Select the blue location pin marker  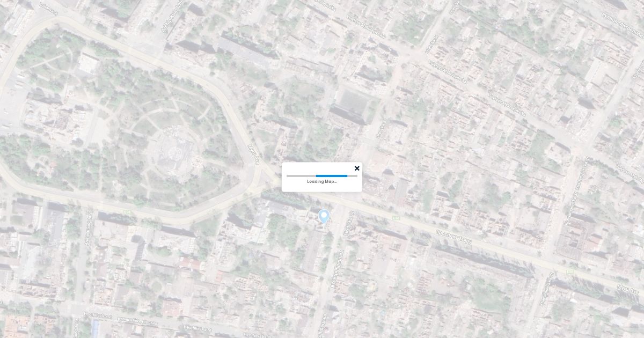[324, 216]
